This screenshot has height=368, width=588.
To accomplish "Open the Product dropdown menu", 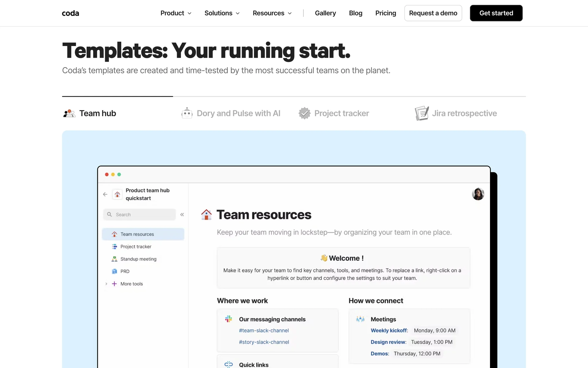I will point(176,13).
